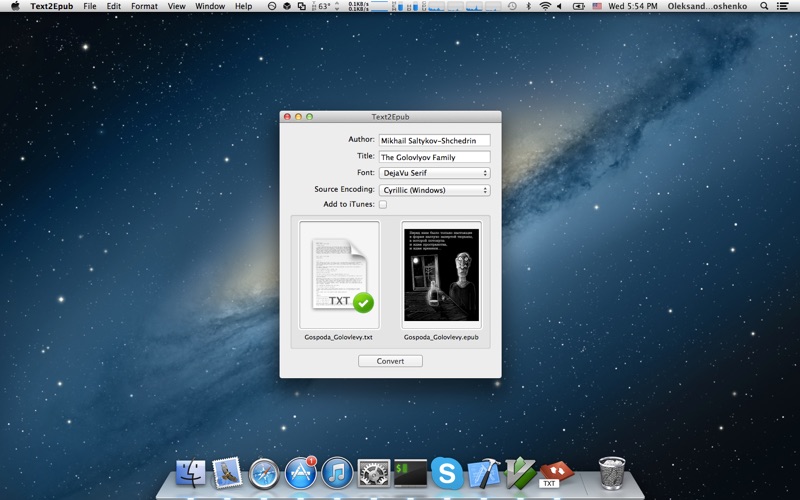Click the Title text field

click(x=435, y=157)
